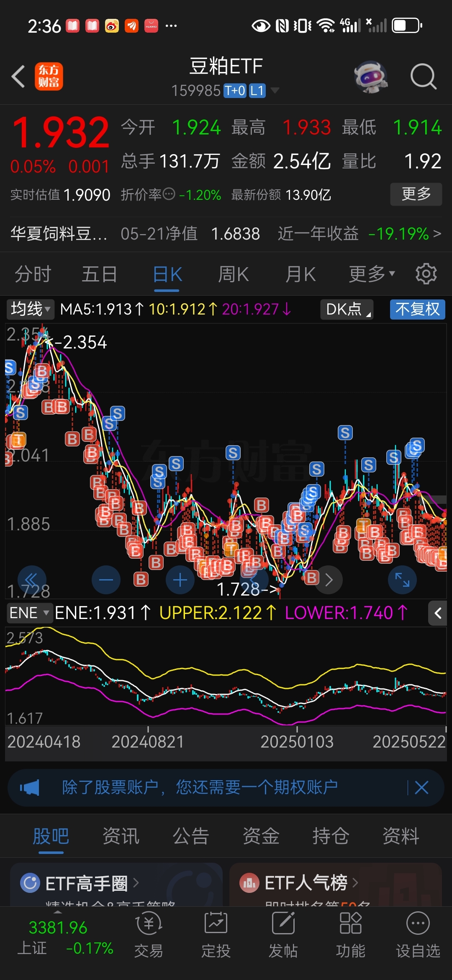Tap the T+0 badge
Screen dimensions: 452x980
pyautogui.click(x=235, y=90)
